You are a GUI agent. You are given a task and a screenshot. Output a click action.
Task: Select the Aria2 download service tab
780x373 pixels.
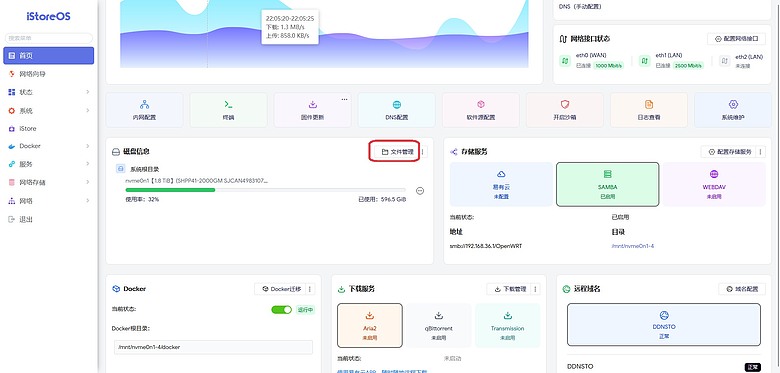pos(370,325)
